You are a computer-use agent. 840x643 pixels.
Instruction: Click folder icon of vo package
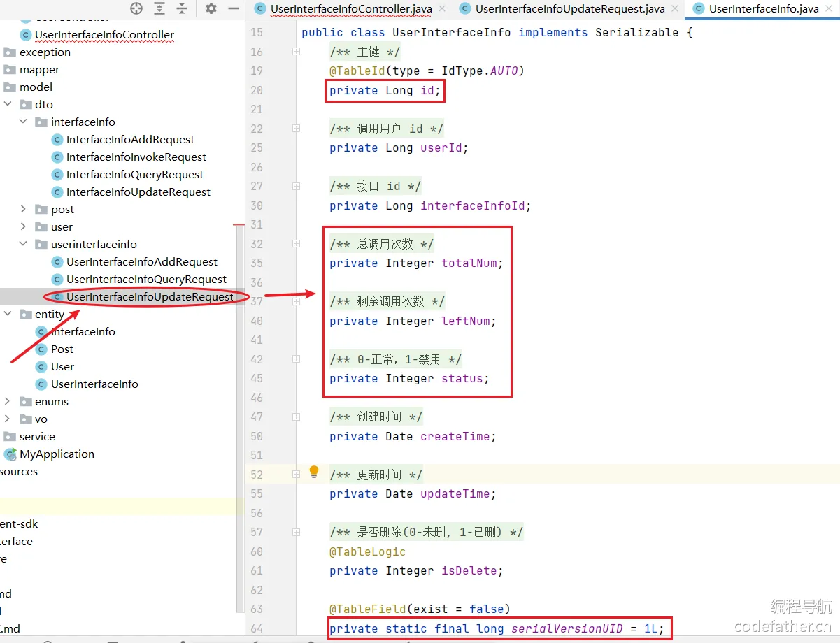point(26,419)
